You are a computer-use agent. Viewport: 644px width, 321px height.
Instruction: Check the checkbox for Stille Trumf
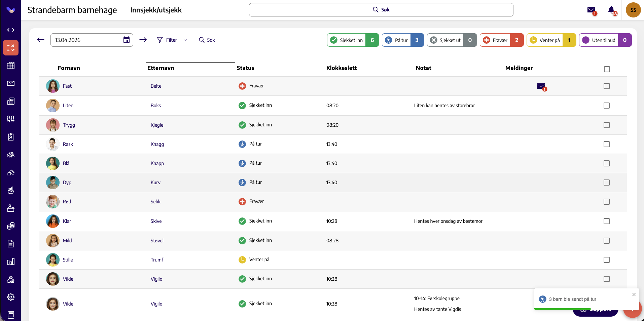[607, 260]
